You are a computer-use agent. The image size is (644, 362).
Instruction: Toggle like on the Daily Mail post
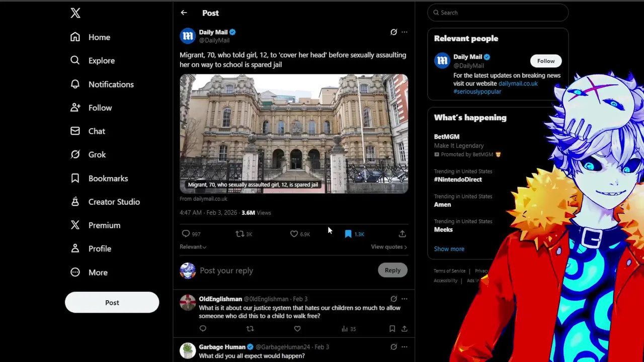[x=294, y=234]
